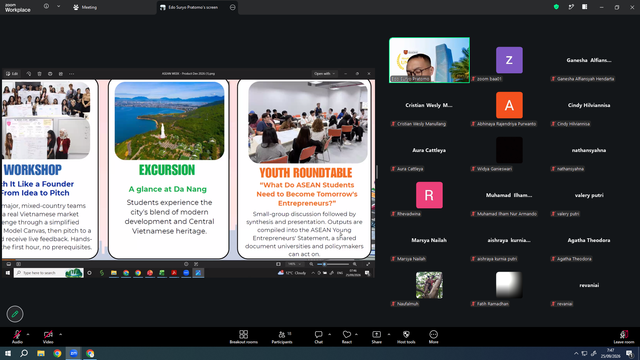This screenshot has height=360, width=640.
Task: Click revaniai participant name
Action: coord(589,285)
